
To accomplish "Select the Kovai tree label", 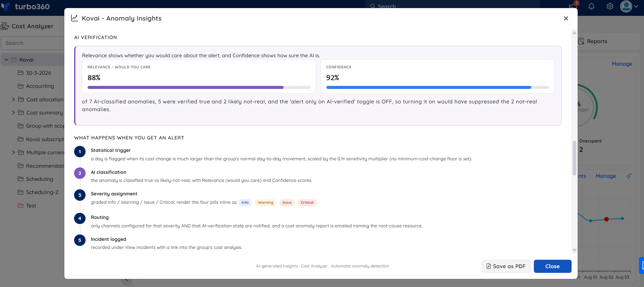I will point(26,60).
